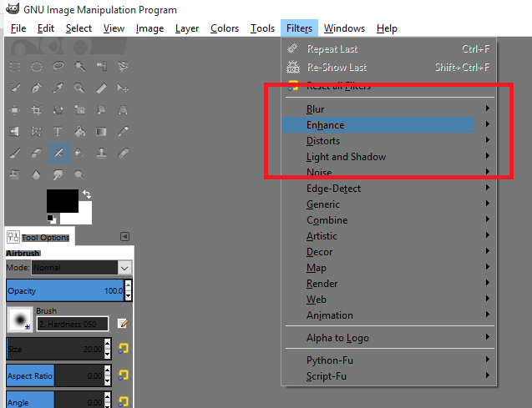The width and height of the screenshot is (532, 408).
Task: Select the Rectangle Select tool
Action: tap(15, 67)
